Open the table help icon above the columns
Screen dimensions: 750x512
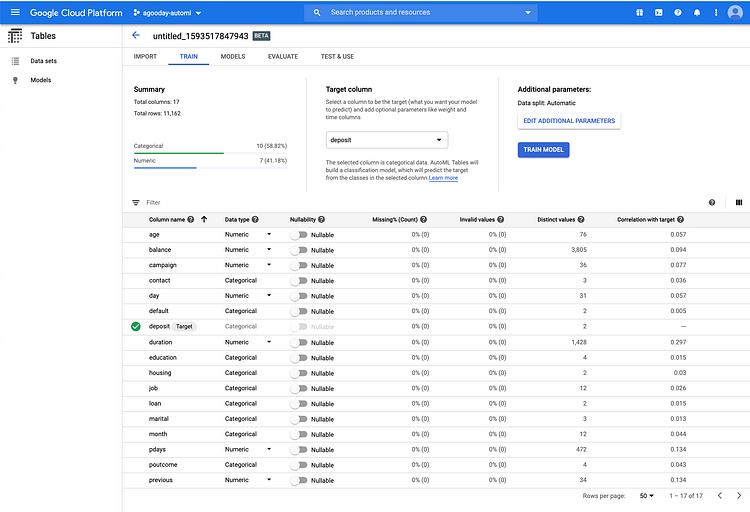(x=712, y=202)
